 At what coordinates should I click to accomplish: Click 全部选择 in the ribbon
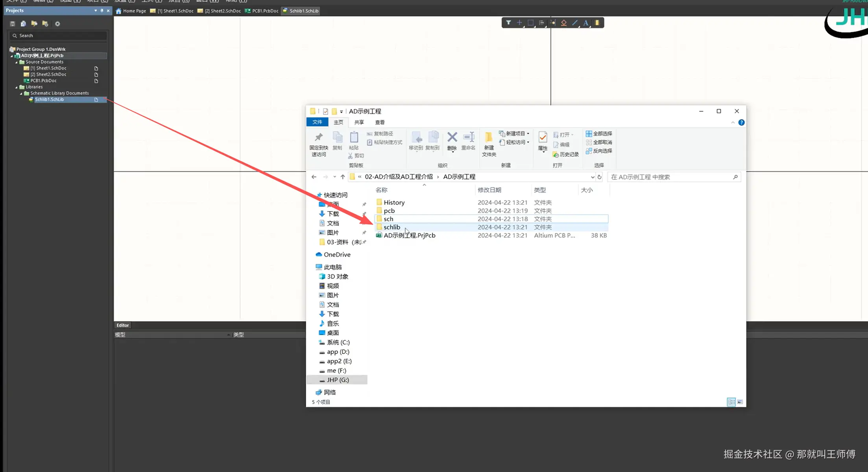(599, 133)
